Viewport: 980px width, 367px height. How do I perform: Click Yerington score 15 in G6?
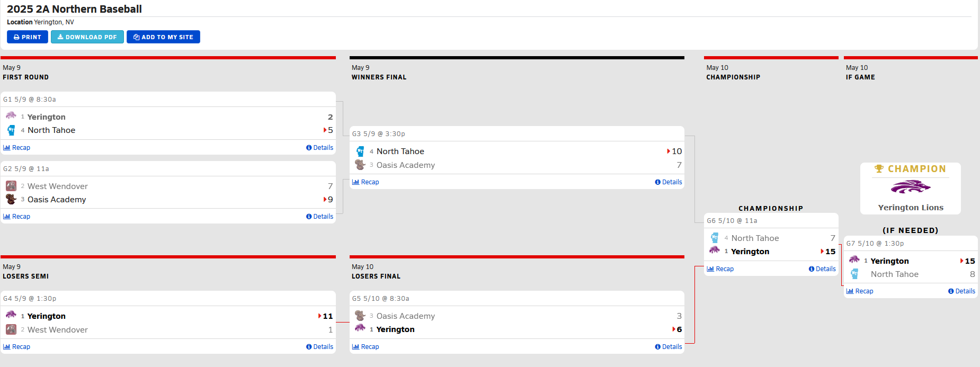point(831,252)
